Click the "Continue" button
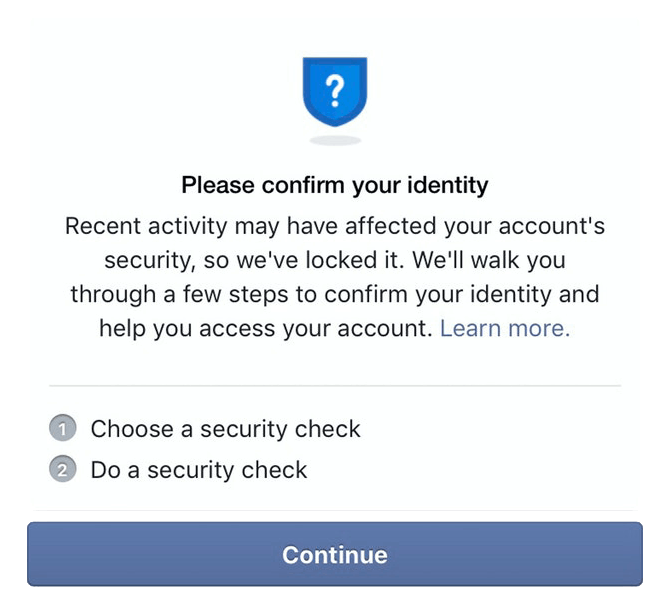 click(335, 554)
